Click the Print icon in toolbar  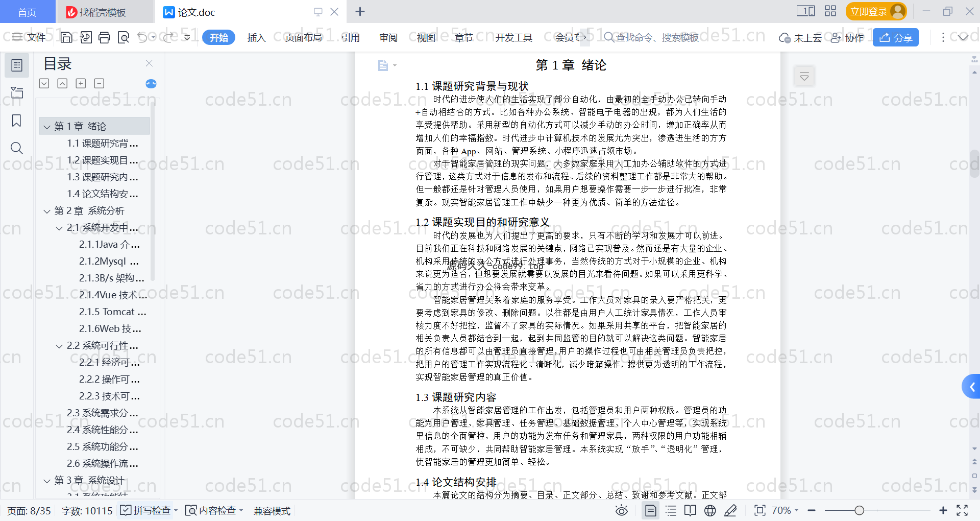(x=104, y=37)
